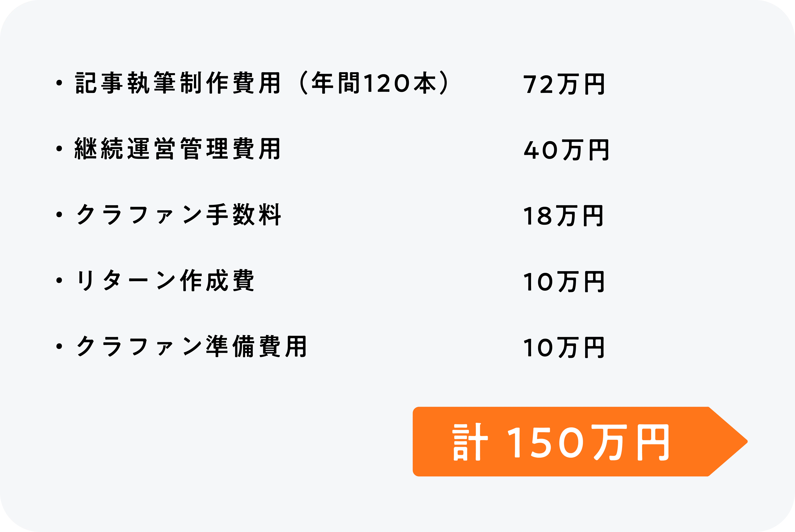Image resolution: width=795 pixels, height=532 pixels.
Task: Click the 72万円 amount
Action: 564,84
